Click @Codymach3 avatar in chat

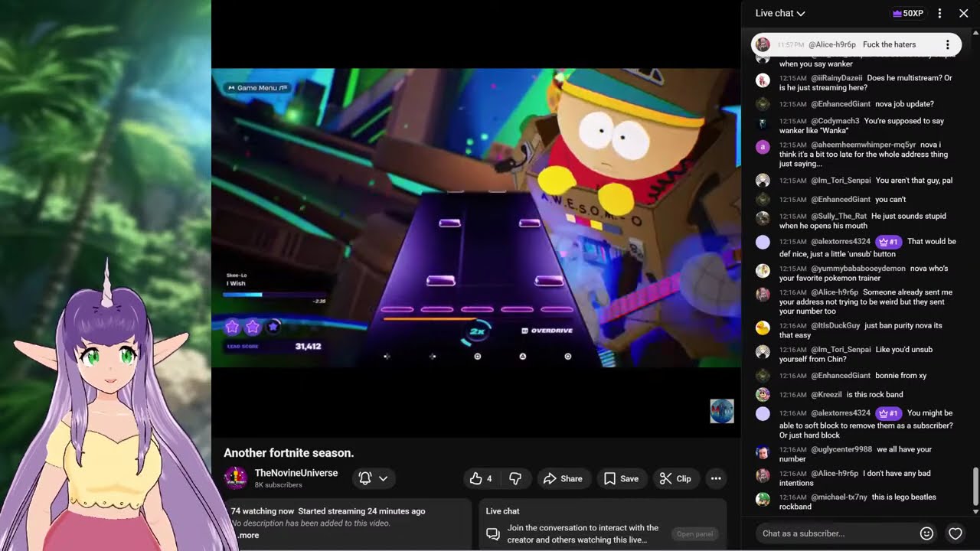tap(763, 122)
